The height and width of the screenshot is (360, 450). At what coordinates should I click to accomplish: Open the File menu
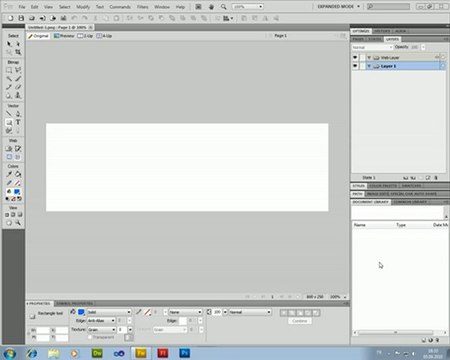(22, 7)
